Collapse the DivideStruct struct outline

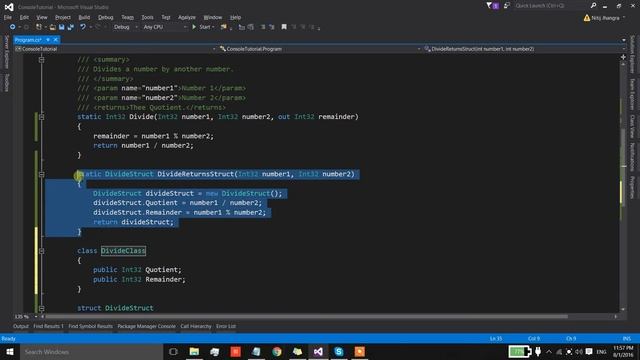pyautogui.click(x=41, y=308)
